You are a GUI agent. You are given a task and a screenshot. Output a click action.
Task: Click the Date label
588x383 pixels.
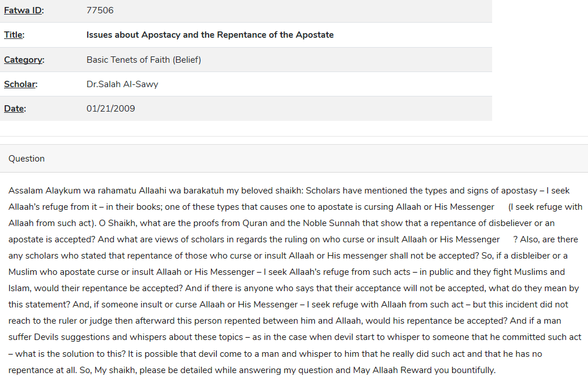pos(15,109)
